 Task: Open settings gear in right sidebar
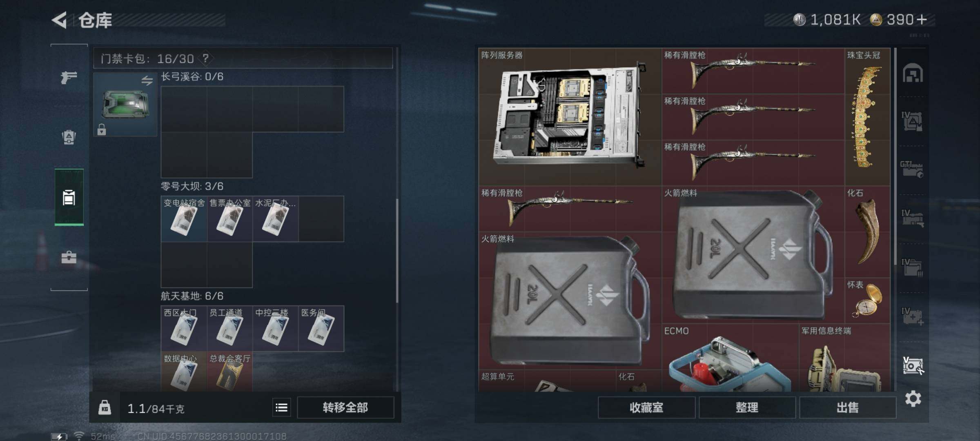913,399
